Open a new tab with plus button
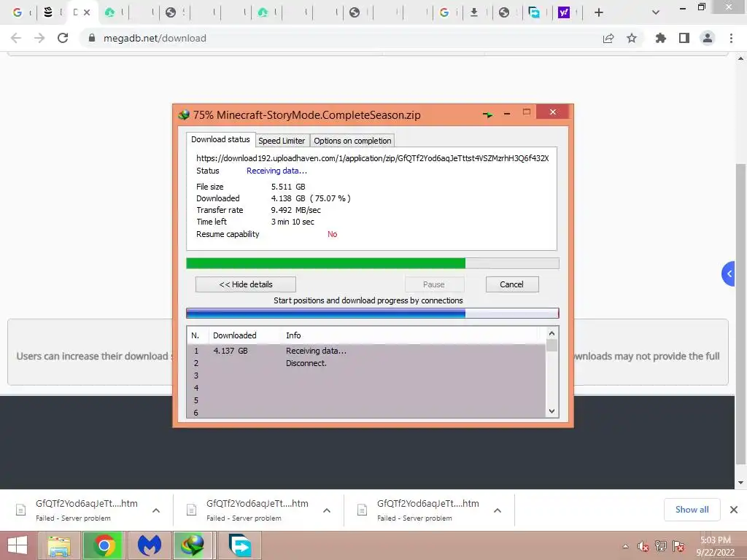Screen dimensions: 747x560 click(599, 12)
